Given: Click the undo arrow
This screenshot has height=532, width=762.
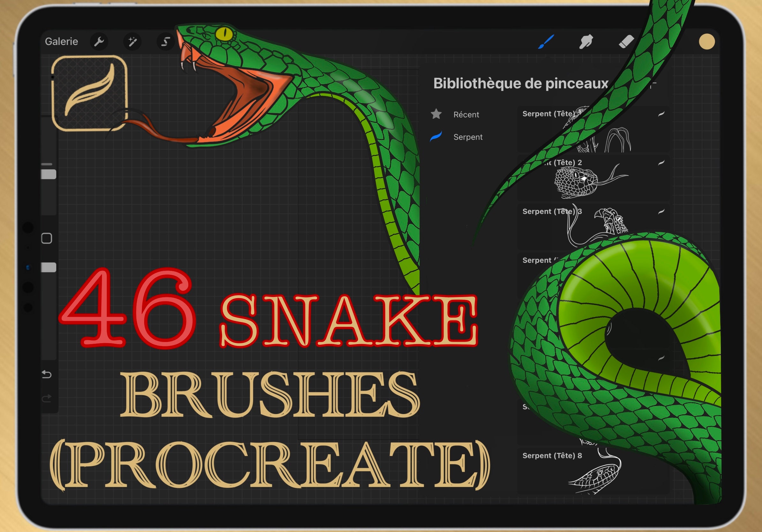Looking at the screenshot, I should (x=47, y=374).
